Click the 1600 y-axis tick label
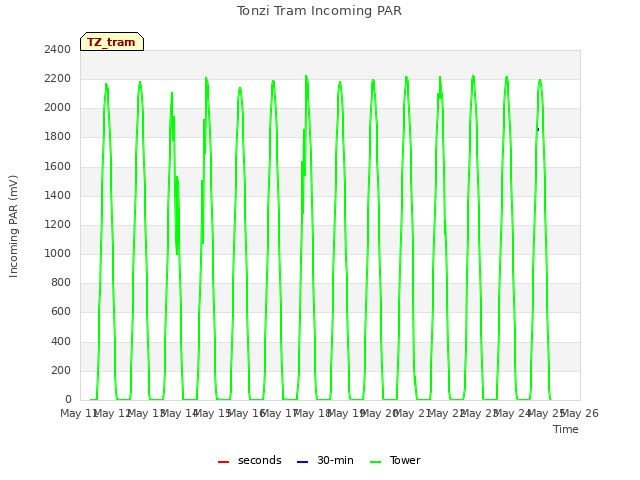 58,166
